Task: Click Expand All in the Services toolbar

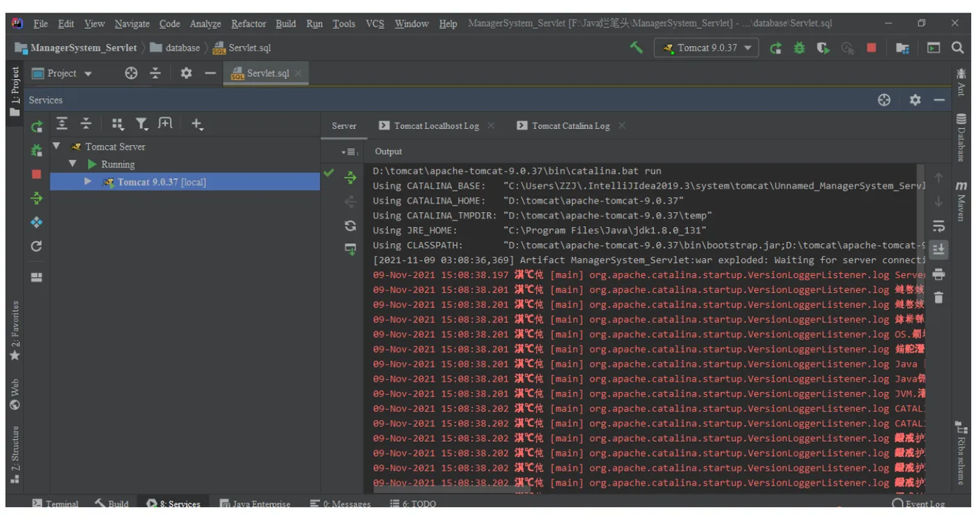Action: pos(62,124)
